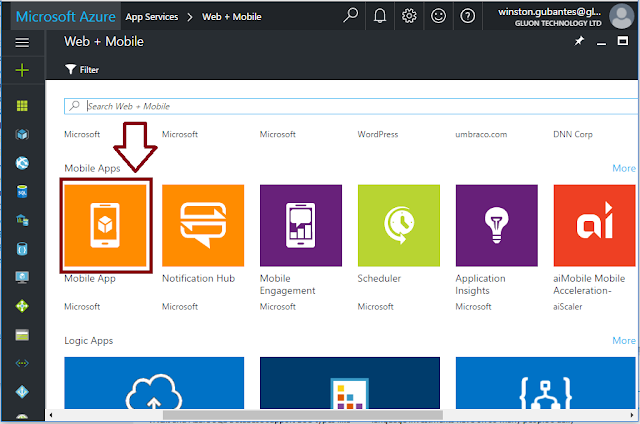Open SQL databases icon in sidebar
This screenshot has width=640, height=424.
point(22,192)
